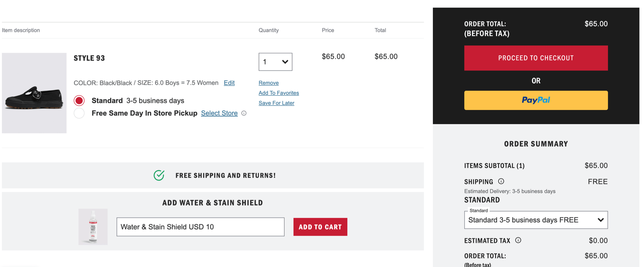644x267 pixels.
Task: Pay with the yellow PayPal button
Action: click(x=536, y=101)
